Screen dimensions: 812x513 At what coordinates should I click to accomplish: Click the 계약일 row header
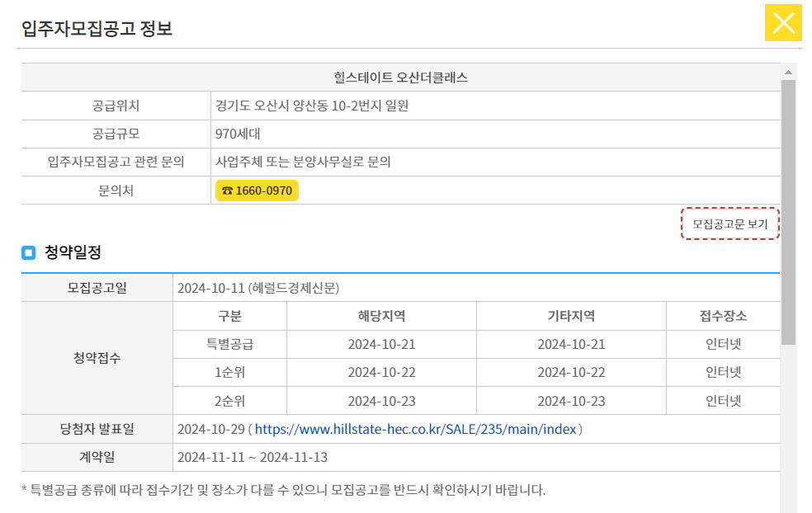[x=97, y=457]
